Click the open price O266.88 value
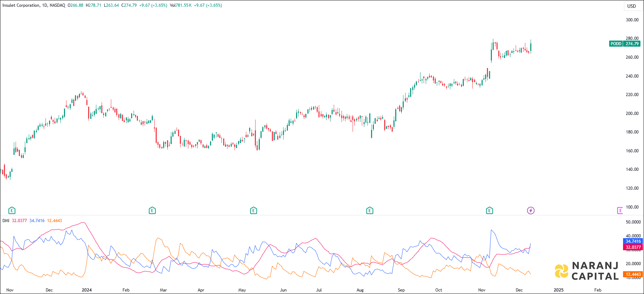The width and height of the screenshot is (644, 294). coord(75,5)
